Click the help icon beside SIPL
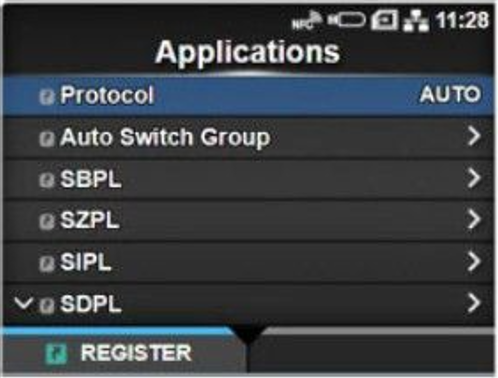 46,264
